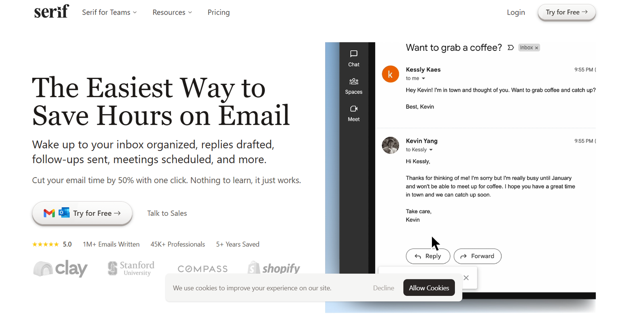Open the Pricing page
Screen dimensions: 644x314
click(x=219, y=12)
